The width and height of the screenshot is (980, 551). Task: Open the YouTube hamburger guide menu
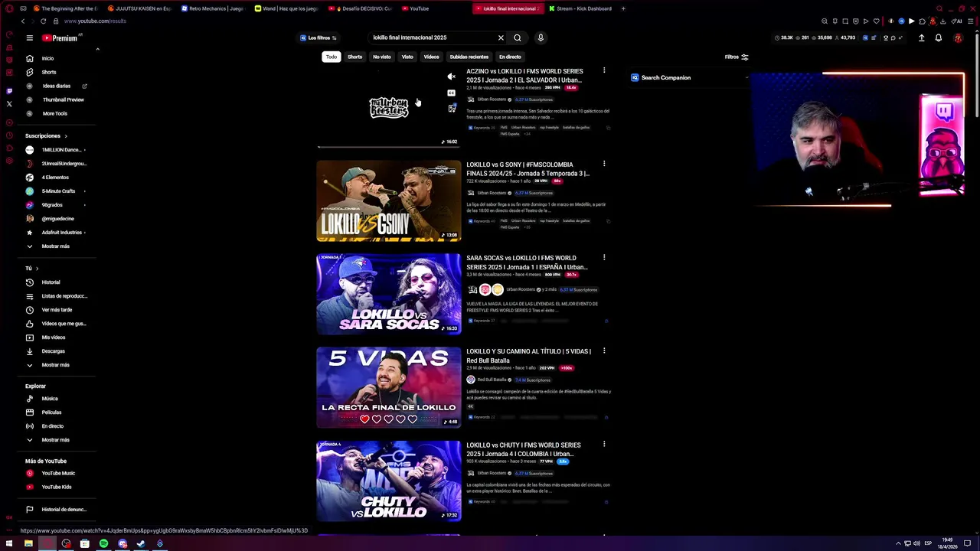pos(29,37)
